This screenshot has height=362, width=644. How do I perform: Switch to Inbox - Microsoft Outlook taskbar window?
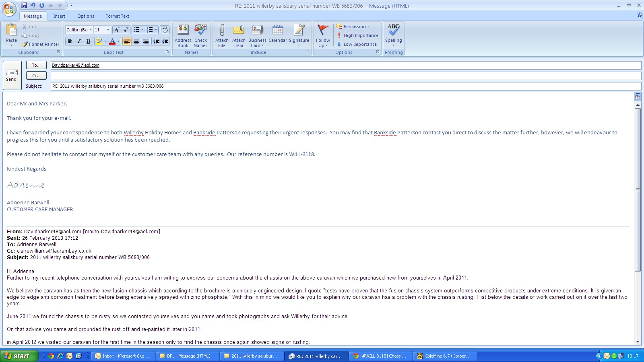pyautogui.click(x=123, y=356)
